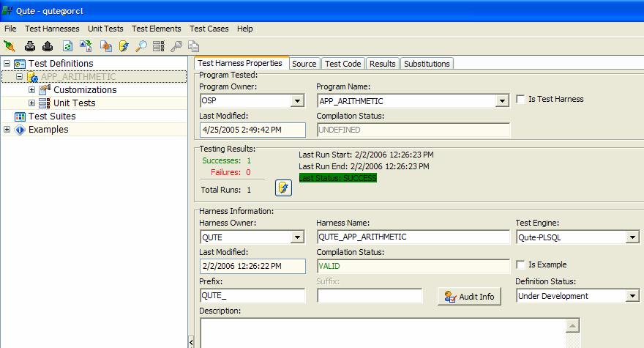Check the Is Example checkbox

point(521,265)
